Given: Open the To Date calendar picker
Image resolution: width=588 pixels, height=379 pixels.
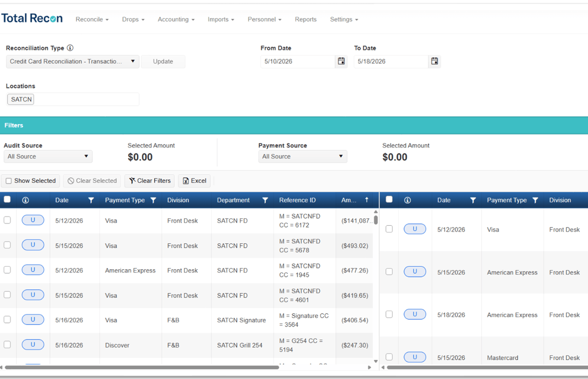Looking at the screenshot, I should (x=434, y=61).
